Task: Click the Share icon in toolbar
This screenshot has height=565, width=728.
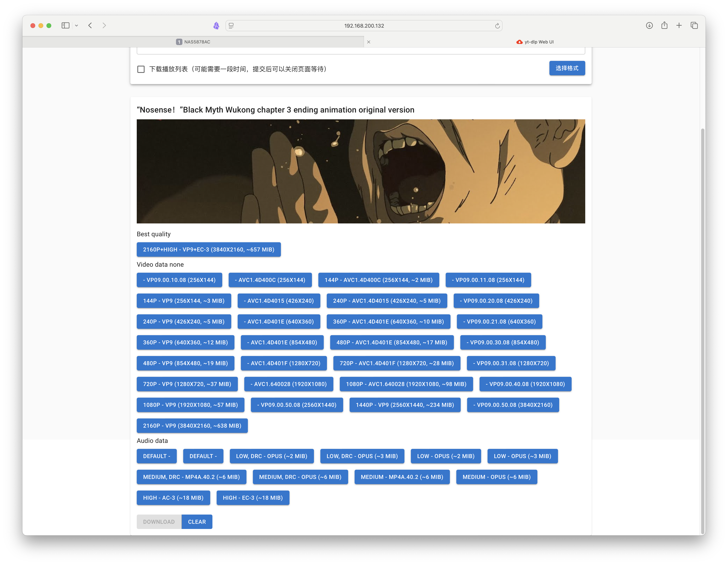Action: point(664,25)
